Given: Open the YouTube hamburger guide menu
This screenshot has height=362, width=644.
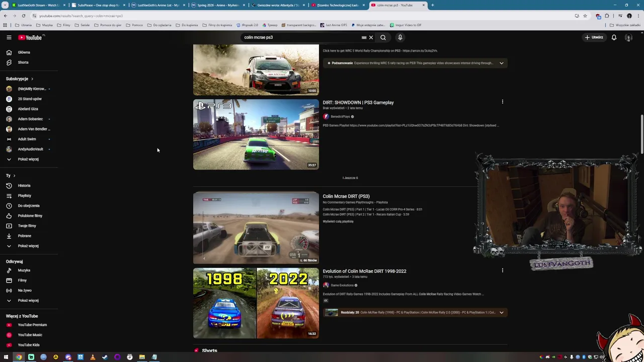Looking at the screenshot, I should click(x=9, y=37).
